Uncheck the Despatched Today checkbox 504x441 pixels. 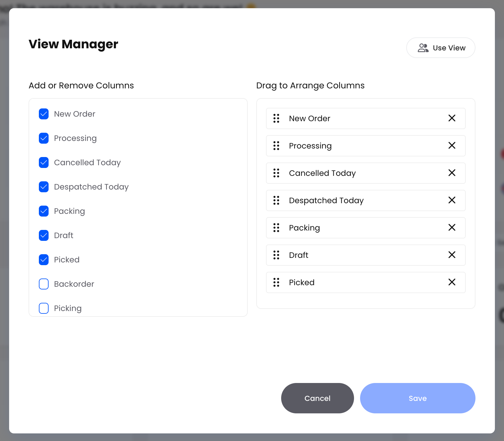click(x=44, y=187)
